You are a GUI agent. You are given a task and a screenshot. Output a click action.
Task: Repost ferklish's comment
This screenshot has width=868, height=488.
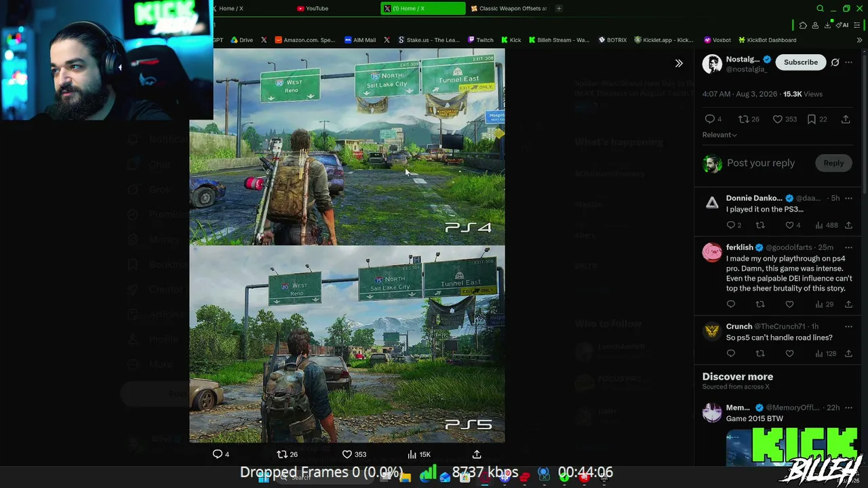(760, 304)
